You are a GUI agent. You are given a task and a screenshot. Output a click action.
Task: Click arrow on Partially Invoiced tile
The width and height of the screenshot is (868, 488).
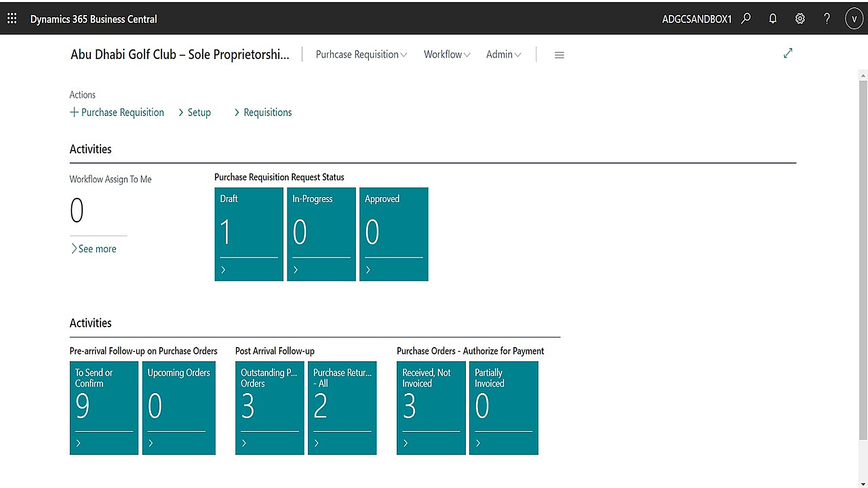click(478, 443)
